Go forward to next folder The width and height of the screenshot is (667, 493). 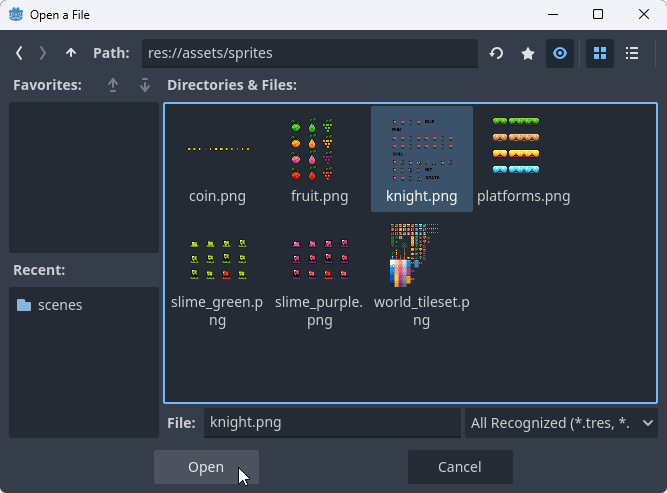tap(43, 53)
